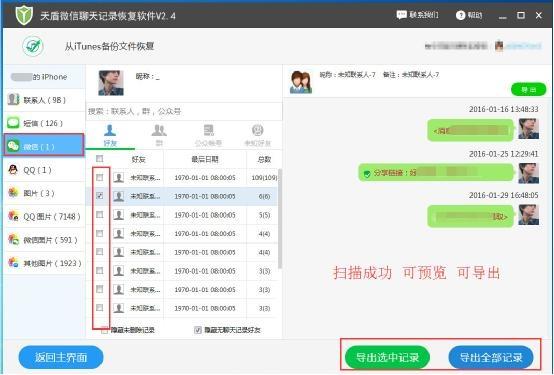Image resolution: width=554 pixels, height=375 pixels.
Task: Open the blurred account link at top right
Action: tap(523, 46)
